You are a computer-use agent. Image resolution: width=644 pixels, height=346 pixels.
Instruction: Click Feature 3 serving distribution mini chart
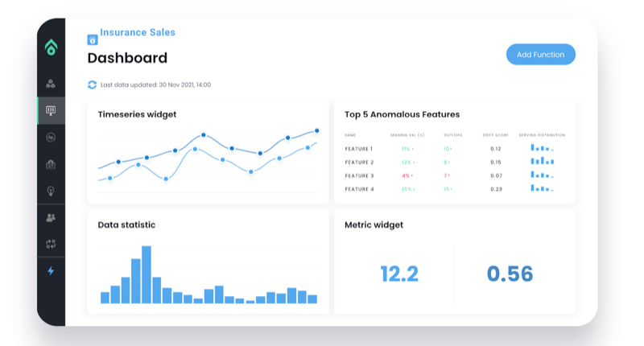tap(542, 175)
